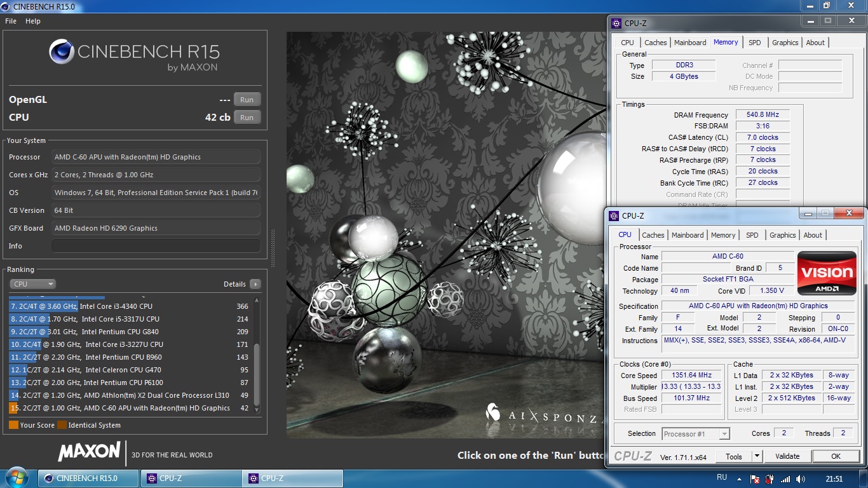
Task: Click the brown Identical System legend swatch
Action: [x=62, y=425]
